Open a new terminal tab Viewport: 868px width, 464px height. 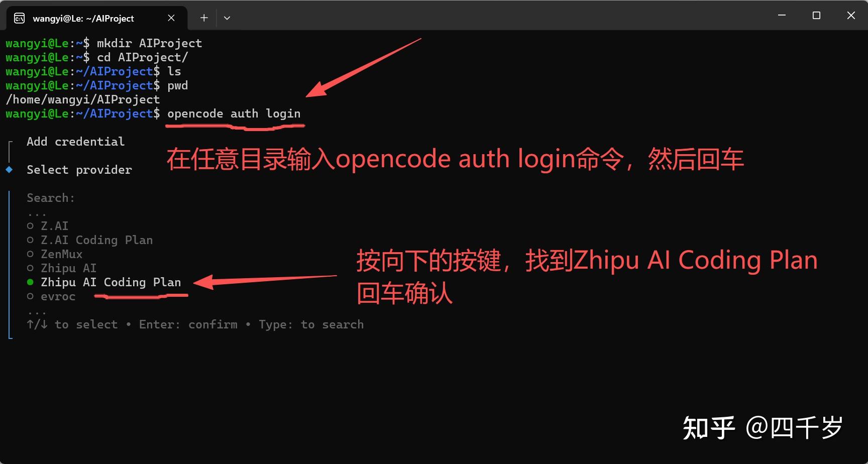tap(204, 18)
